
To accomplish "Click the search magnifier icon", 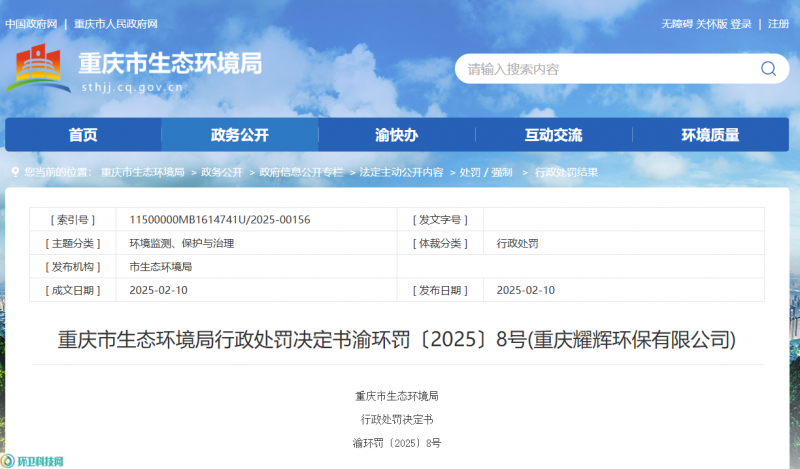I will pyautogui.click(x=768, y=68).
